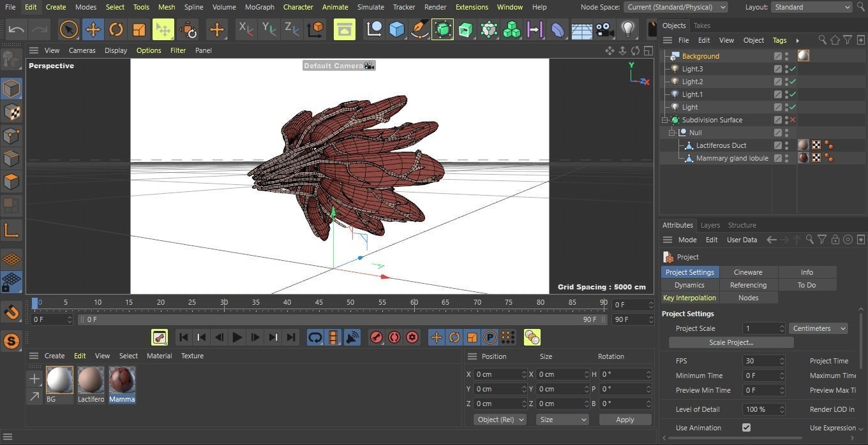Screen dimensions: 868x445
Task: Add a Light object icon
Action: 628,29
